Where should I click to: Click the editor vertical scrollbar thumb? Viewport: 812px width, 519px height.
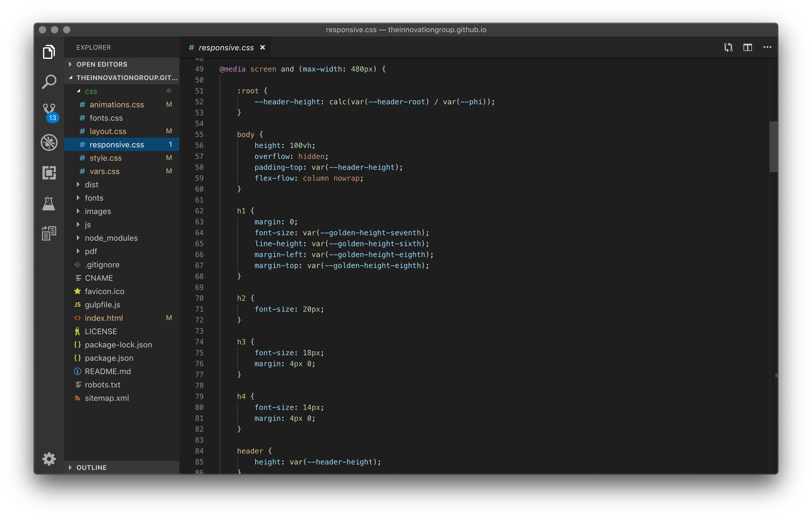(x=773, y=147)
